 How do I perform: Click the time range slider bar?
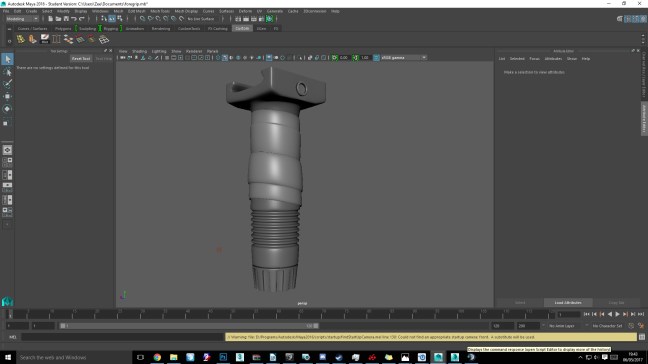(x=189, y=326)
